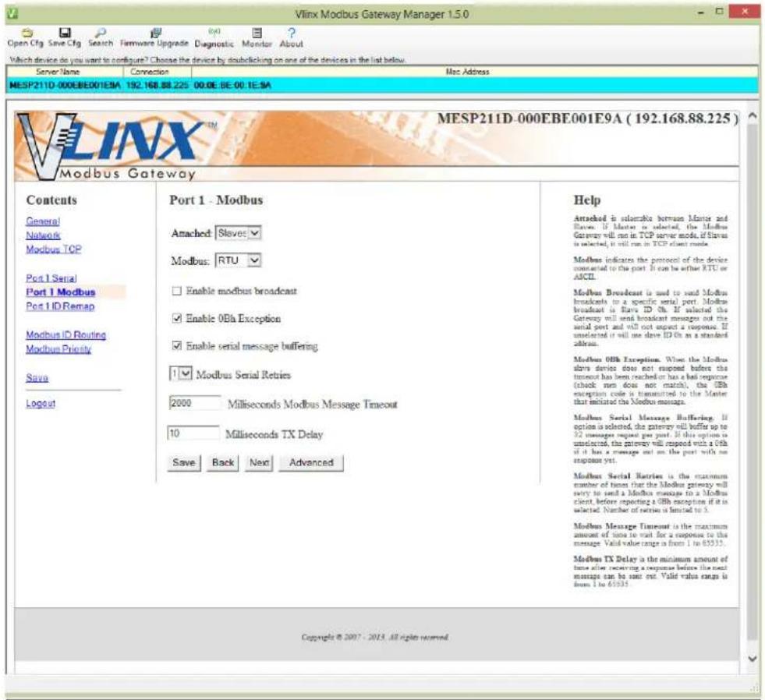Image resolution: width=765 pixels, height=700 pixels.
Task: Select device row MESP211D-000EBE001E9A
Action: [x=382, y=86]
